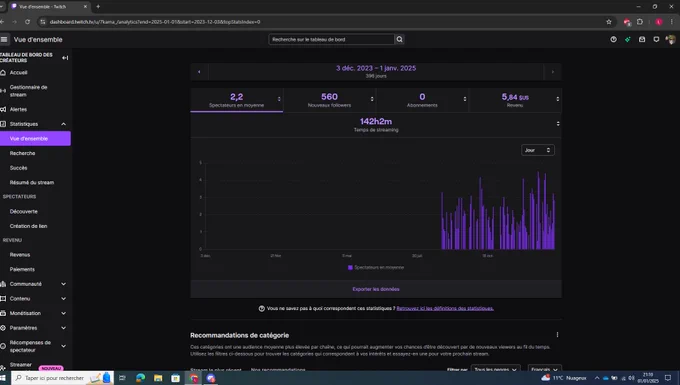Open Alertes in the sidebar
680x385 pixels.
click(18, 109)
